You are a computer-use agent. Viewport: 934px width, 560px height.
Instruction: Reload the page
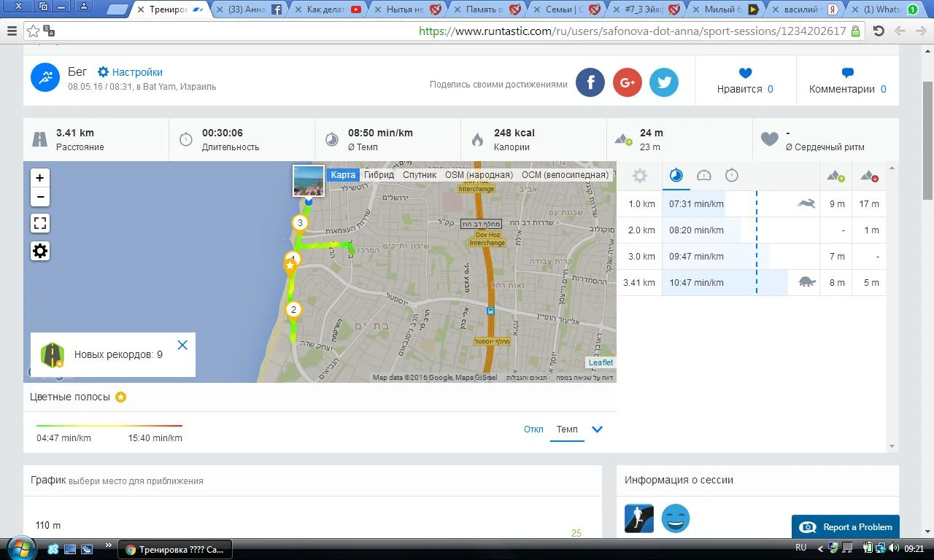[x=879, y=31]
